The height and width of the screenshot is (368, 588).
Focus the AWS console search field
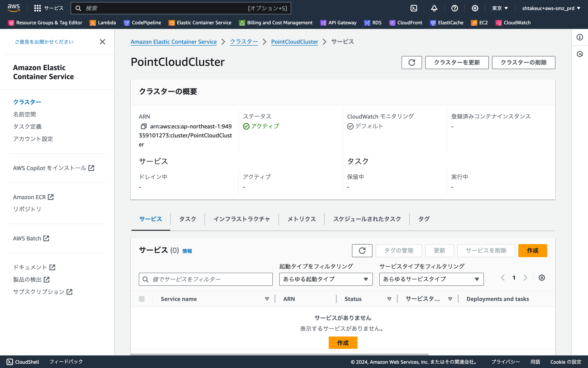click(x=181, y=8)
